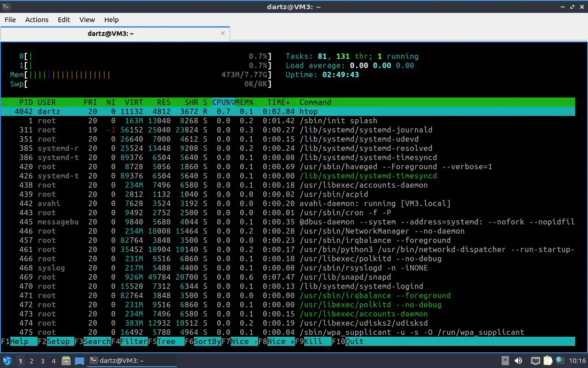Click F7 Nice - in htop footer
The height and width of the screenshot is (368, 588).
point(239,341)
